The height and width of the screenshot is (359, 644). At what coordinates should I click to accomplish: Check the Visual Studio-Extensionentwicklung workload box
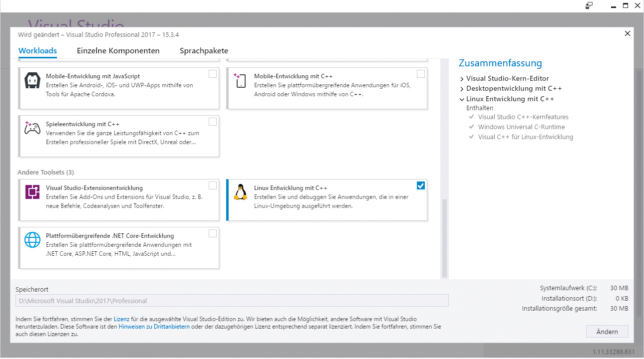tap(213, 185)
